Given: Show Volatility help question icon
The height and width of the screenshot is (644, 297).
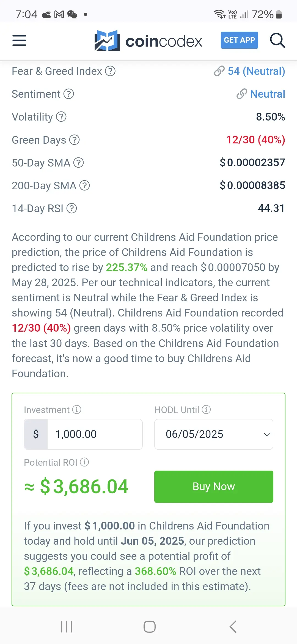Looking at the screenshot, I should [61, 117].
